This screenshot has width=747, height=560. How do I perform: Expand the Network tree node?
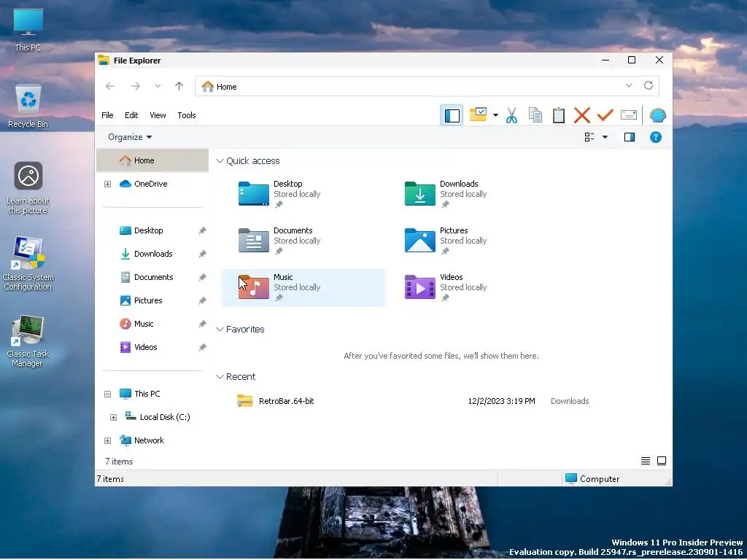pyautogui.click(x=108, y=441)
